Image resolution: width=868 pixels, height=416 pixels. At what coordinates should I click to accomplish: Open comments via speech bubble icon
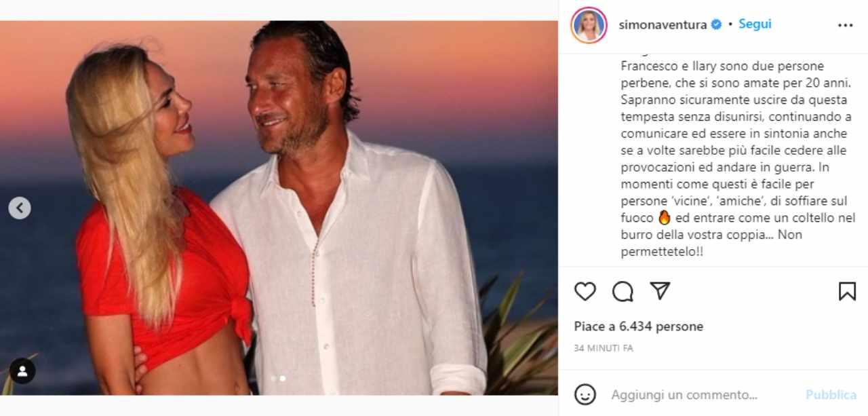(x=623, y=291)
